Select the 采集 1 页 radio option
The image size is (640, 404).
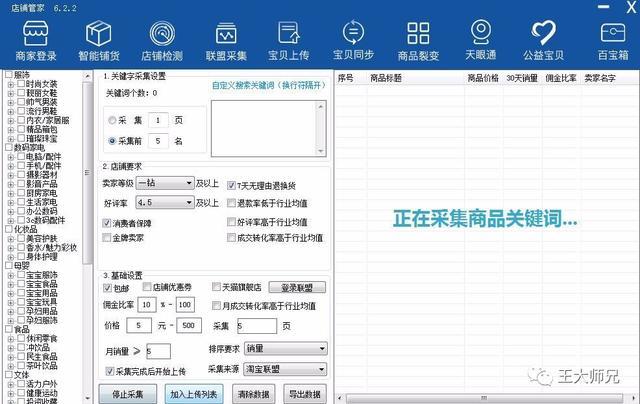(112, 120)
